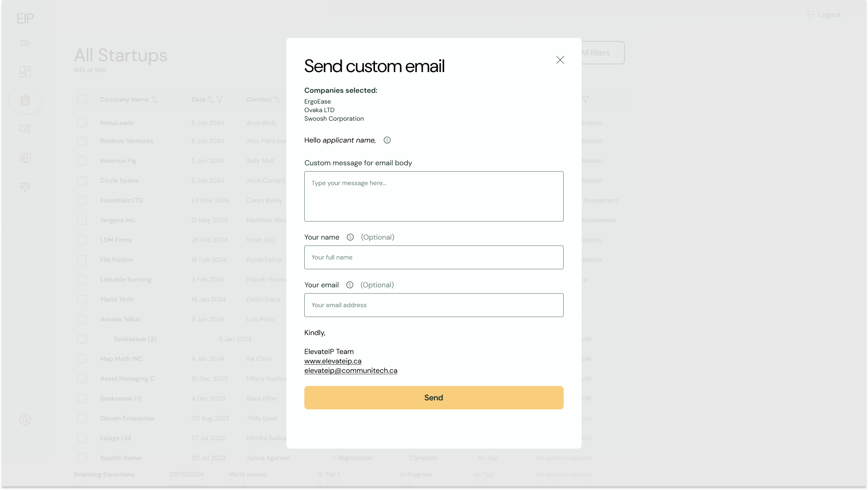Click the Your full name field
The height and width of the screenshot is (490, 868).
tap(434, 258)
